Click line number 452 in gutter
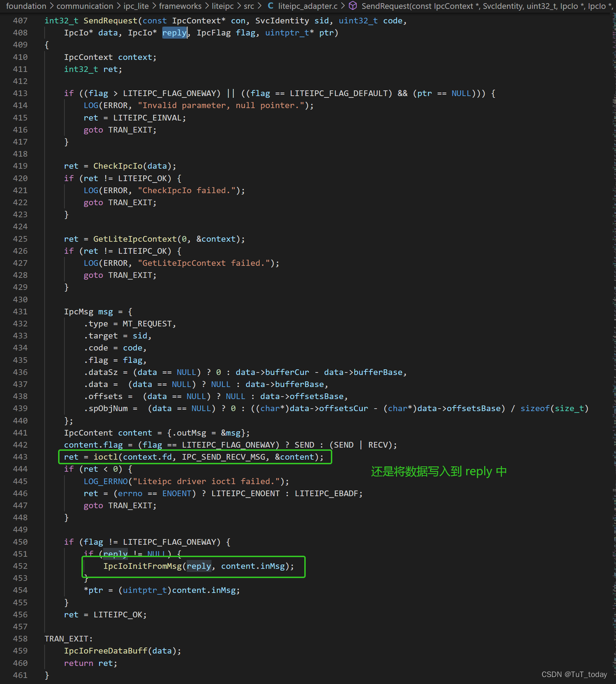616x684 pixels. (x=20, y=566)
